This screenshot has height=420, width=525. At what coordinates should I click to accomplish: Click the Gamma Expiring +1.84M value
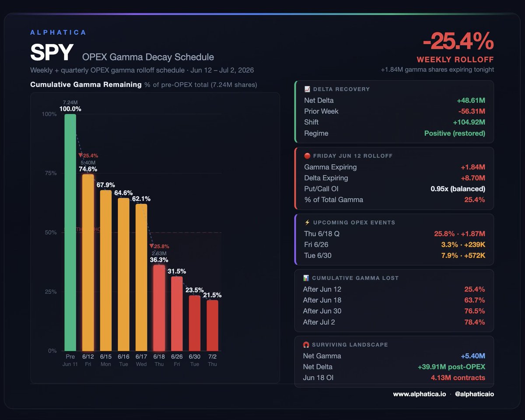473,167
